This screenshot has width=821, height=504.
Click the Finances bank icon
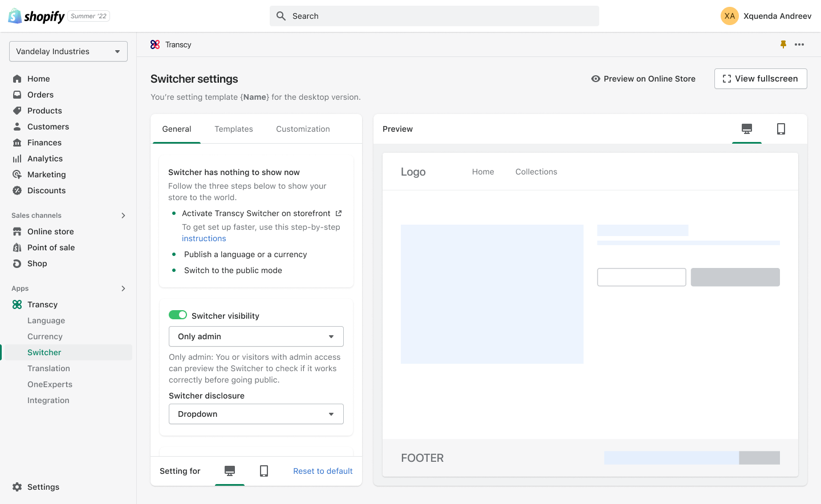pos(17,143)
